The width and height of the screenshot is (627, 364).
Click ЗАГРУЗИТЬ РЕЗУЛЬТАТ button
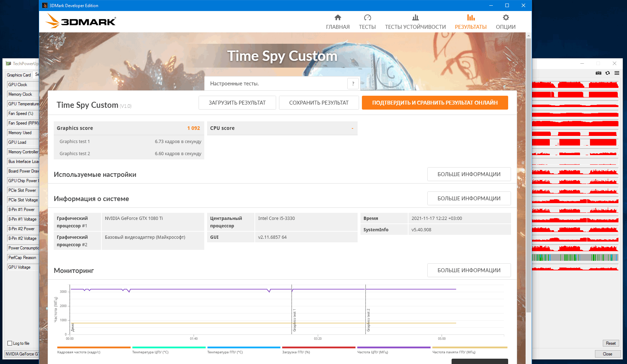pyautogui.click(x=237, y=103)
